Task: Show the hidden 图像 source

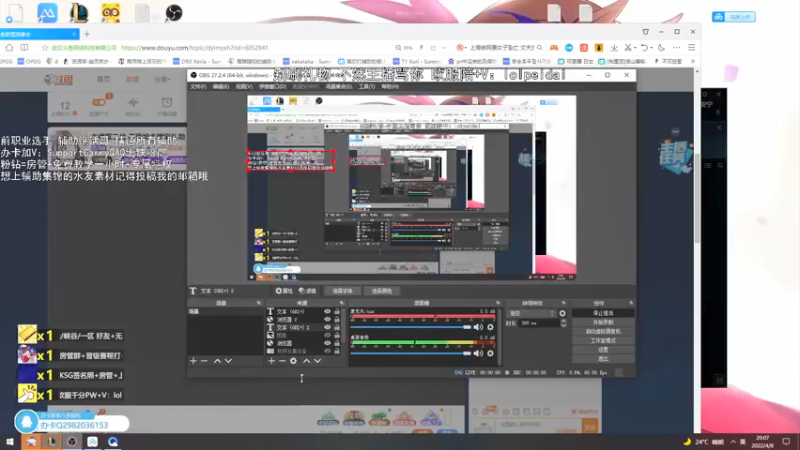Action: pyautogui.click(x=327, y=335)
